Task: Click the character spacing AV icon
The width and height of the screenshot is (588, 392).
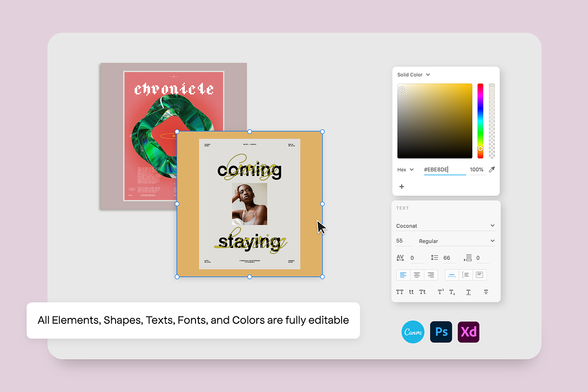Action: pos(400,258)
